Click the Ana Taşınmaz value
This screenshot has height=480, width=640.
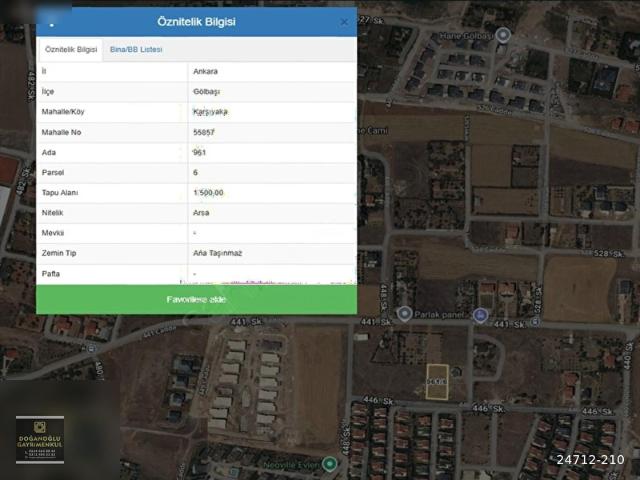[x=218, y=253]
